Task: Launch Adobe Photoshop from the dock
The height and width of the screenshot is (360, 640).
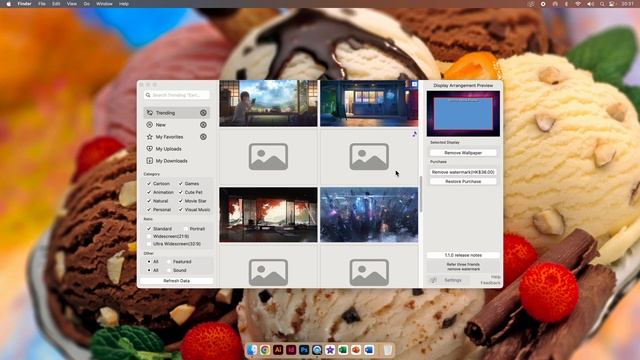Action: pyautogui.click(x=304, y=350)
